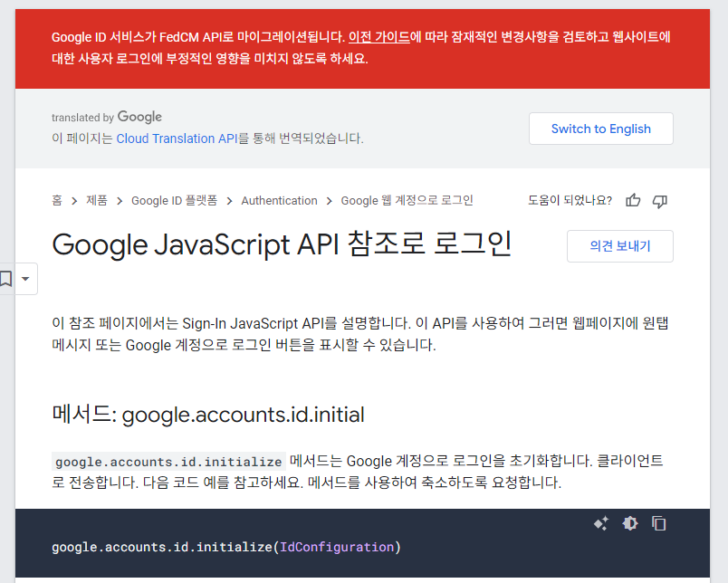Viewport: 728px width, 583px height.
Task: Click the translated by Google logo
Action: coord(107,117)
